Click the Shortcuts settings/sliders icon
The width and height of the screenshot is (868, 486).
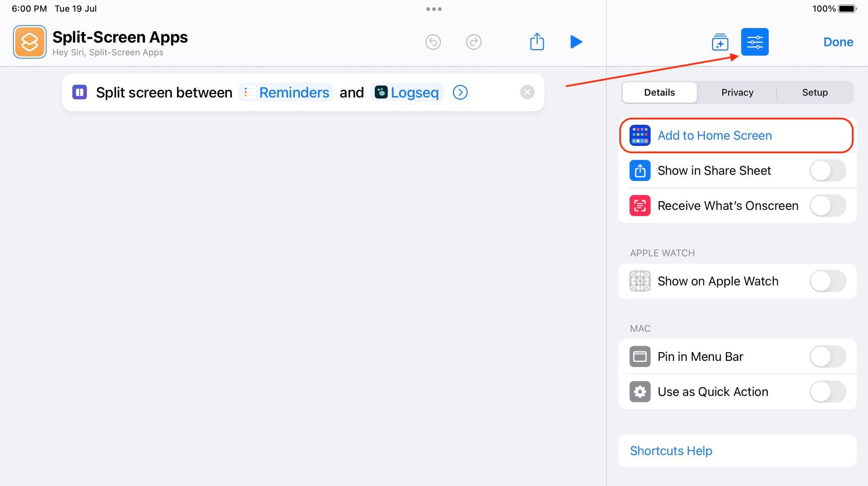tap(754, 41)
